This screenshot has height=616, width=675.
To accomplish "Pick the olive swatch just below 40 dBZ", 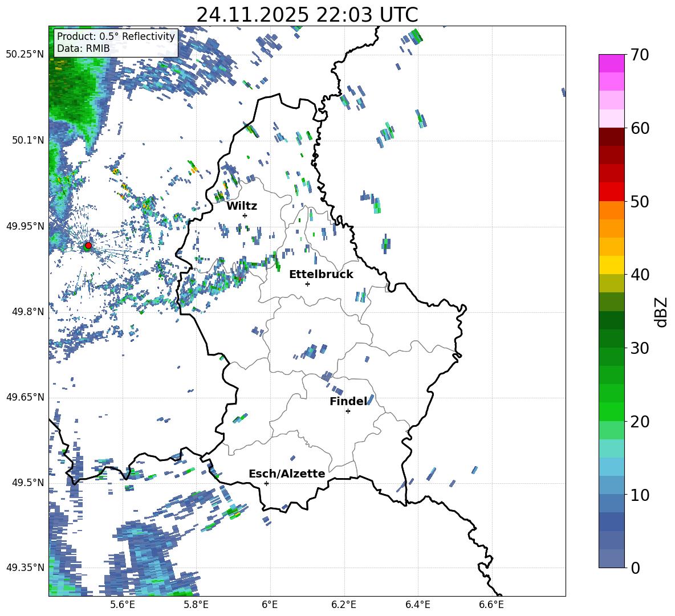I will 611,283.
